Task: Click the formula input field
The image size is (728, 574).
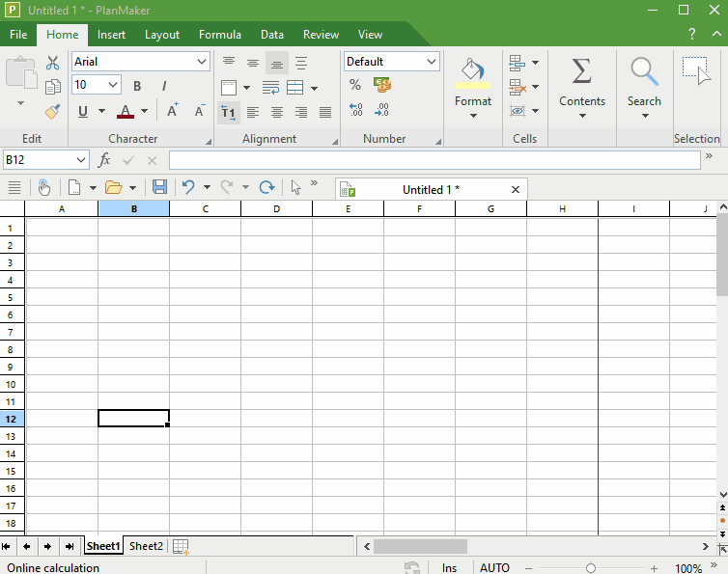Action: [434, 160]
